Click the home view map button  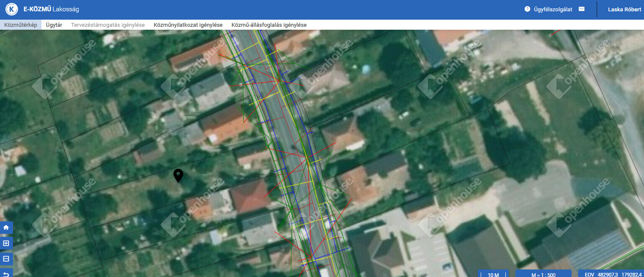(x=6, y=228)
